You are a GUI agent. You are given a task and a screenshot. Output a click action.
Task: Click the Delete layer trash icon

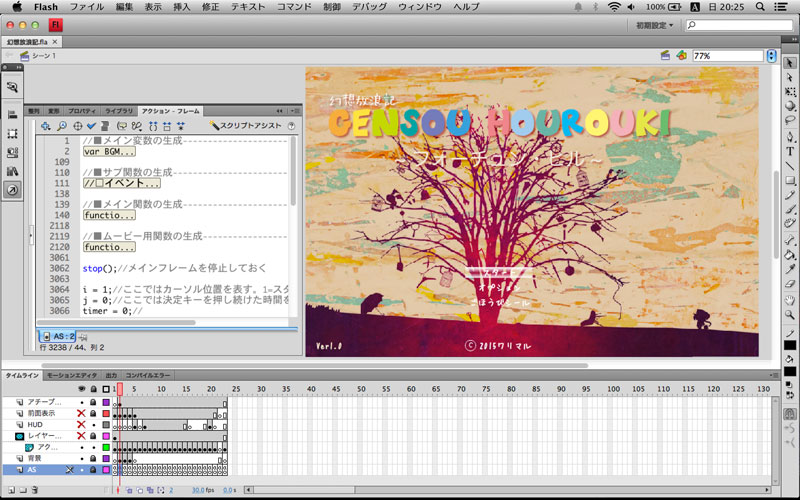35,490
